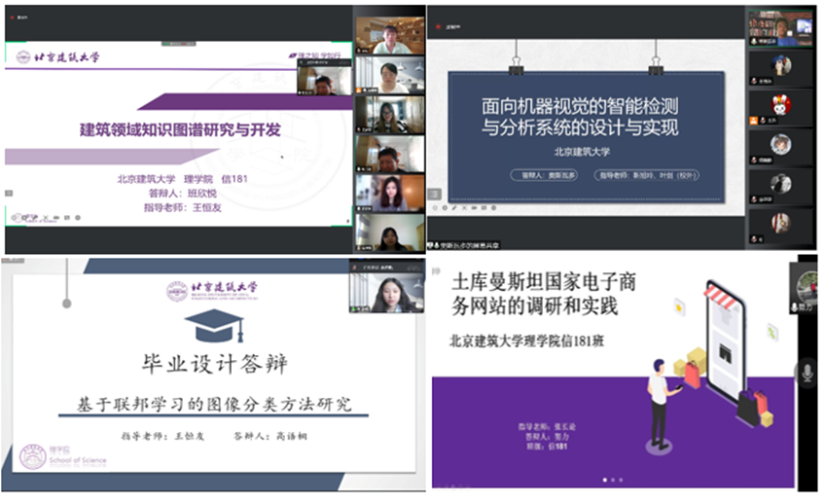Select the rabbit cartoon avatar participant
This screenshot has width=825, height=504.
(x=780, y=105)
